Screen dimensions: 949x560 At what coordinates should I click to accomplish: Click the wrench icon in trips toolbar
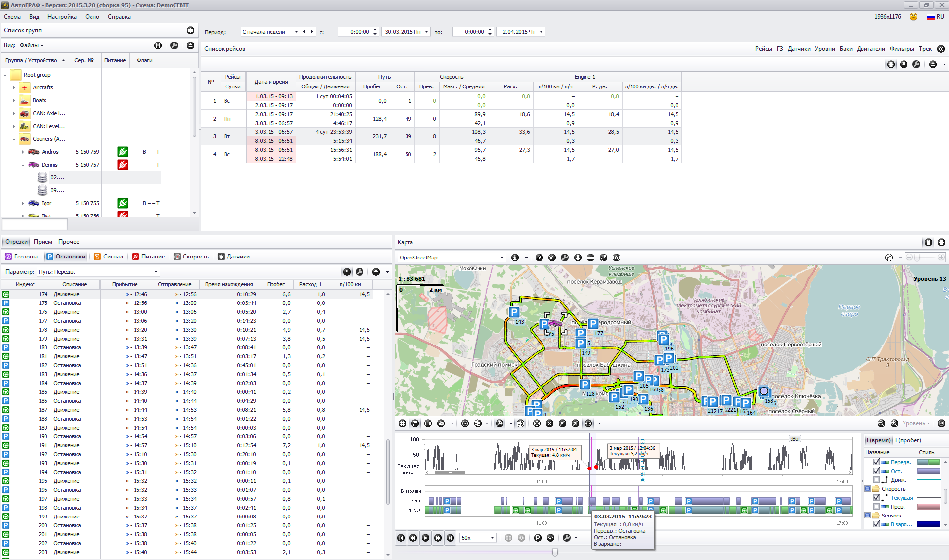pyautogui.click(x=916, y=64)
